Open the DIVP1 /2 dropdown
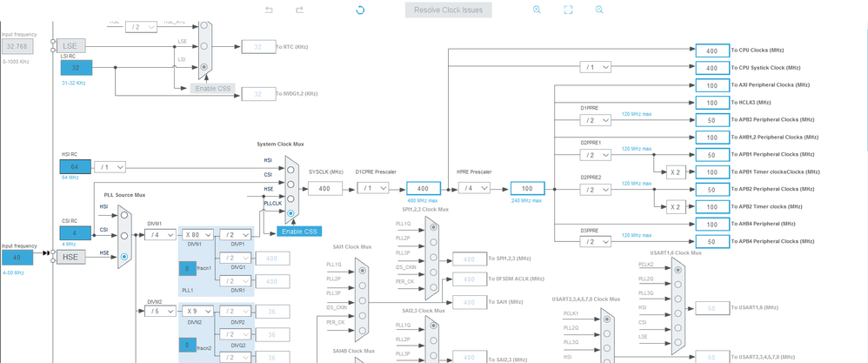 pos(236,235)
